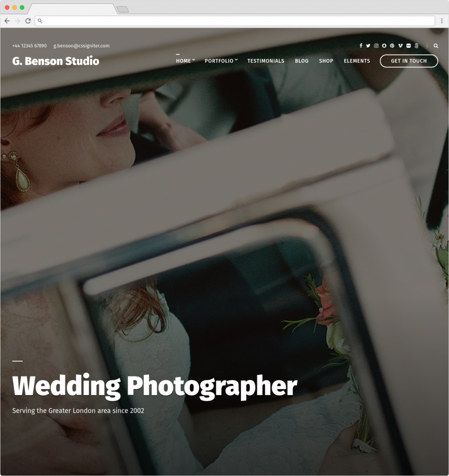Reload the page in the browser
This screenshot has width=449, height=476.
(x=28, y=20)
